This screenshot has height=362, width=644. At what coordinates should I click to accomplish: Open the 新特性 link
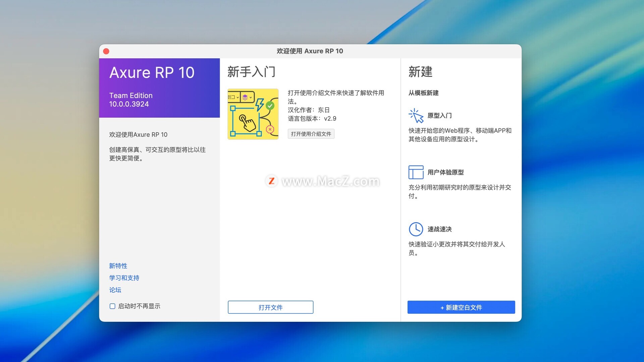tap(118, 266)
